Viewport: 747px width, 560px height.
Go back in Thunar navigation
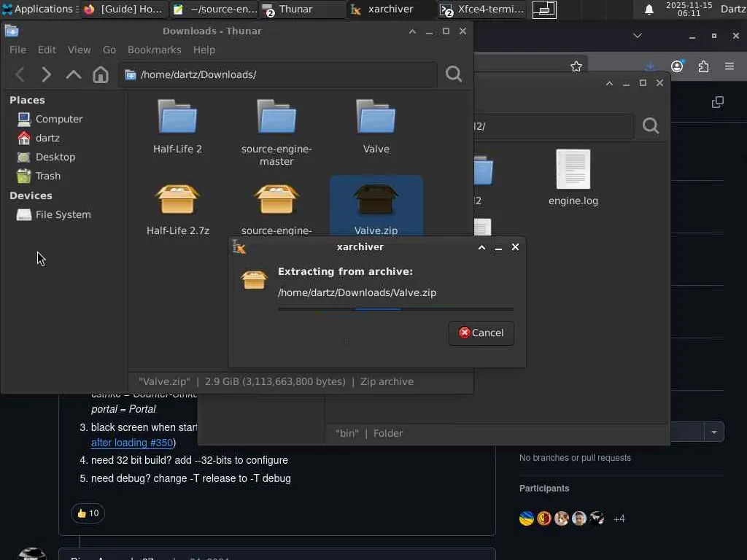[20, 75]
